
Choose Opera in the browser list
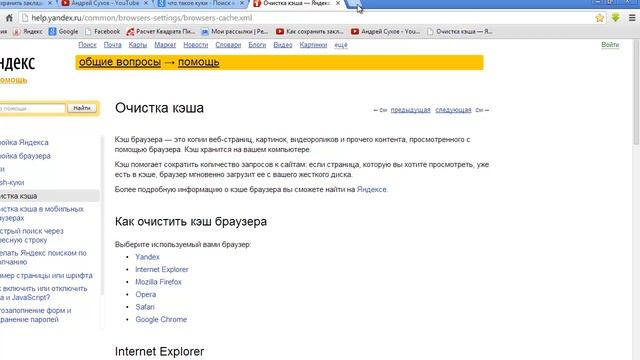[146, 294]
